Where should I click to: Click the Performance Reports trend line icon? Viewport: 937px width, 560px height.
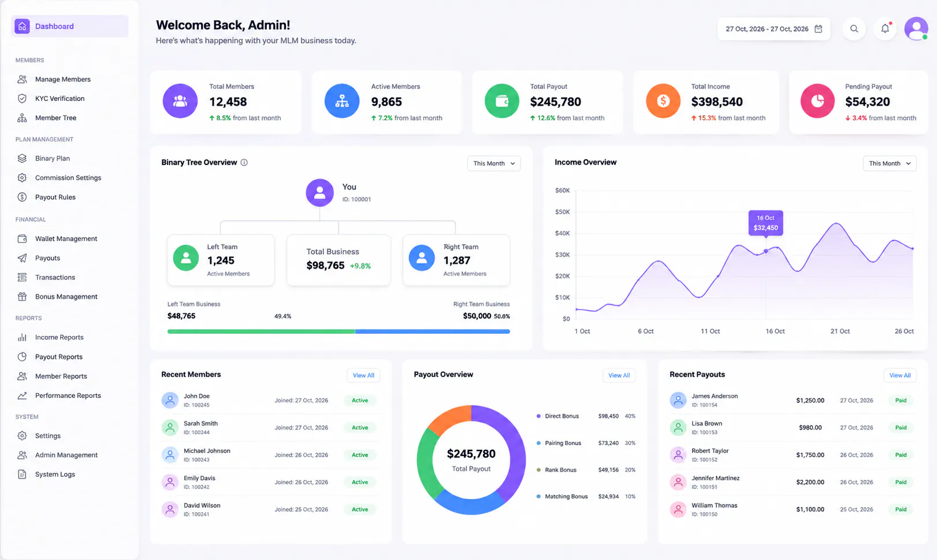click(x=22, y=395)
